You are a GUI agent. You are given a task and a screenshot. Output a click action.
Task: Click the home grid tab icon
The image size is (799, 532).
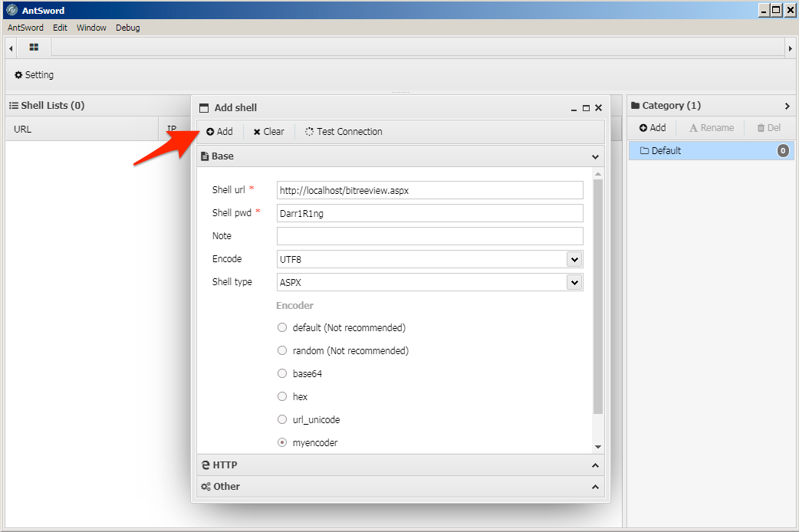(x=34, y=48)
